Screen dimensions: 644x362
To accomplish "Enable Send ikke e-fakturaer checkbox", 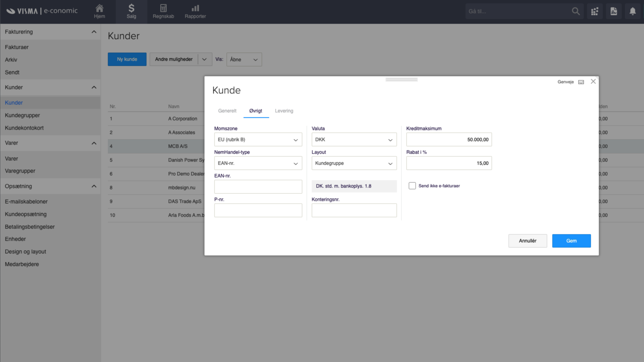I will click(x=412, y=186).
